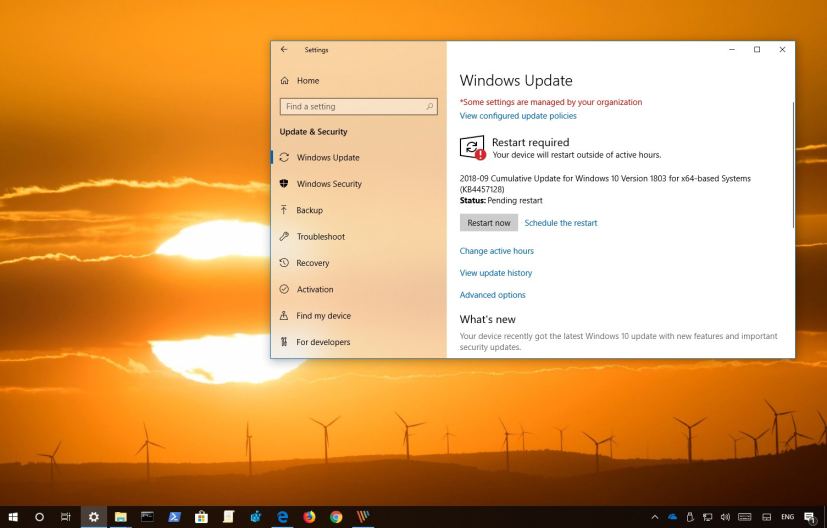The height and width of the screenshot is (528, 827).
Task: Open Advanced options link
Action: 493,295
